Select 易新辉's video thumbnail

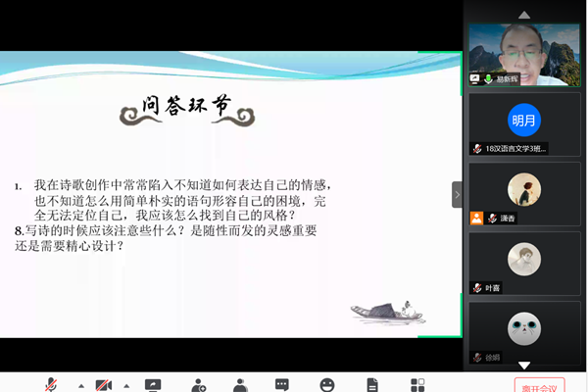pos(517,53)
